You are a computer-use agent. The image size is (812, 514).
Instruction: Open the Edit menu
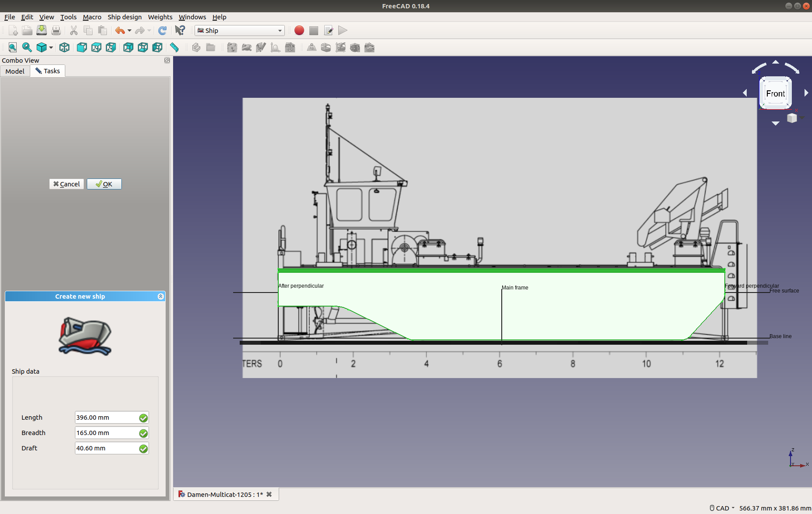coord(27,17)
